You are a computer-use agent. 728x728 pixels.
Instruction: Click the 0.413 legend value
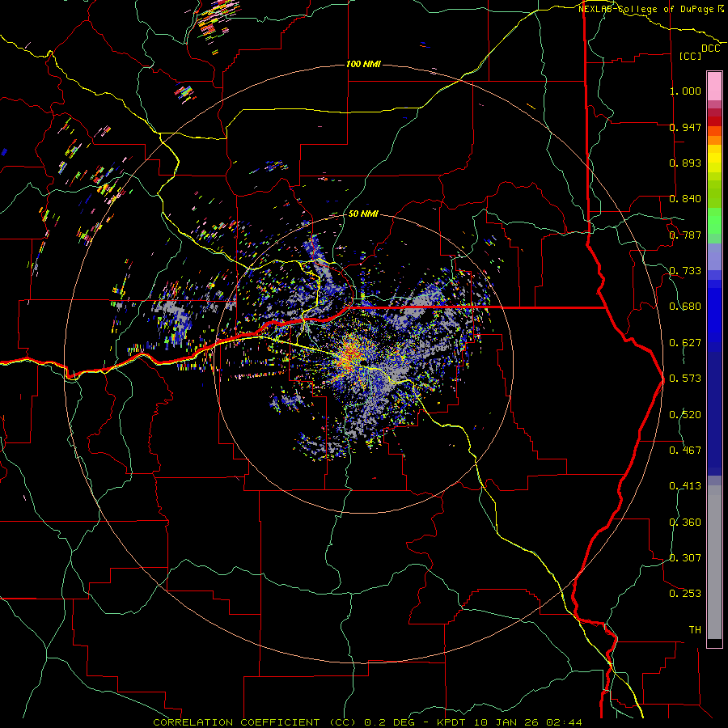[685, 486]
